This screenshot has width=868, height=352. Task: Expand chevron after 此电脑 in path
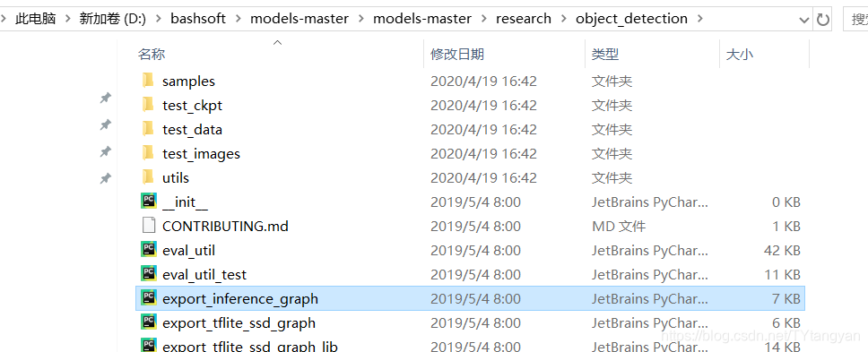68,19
